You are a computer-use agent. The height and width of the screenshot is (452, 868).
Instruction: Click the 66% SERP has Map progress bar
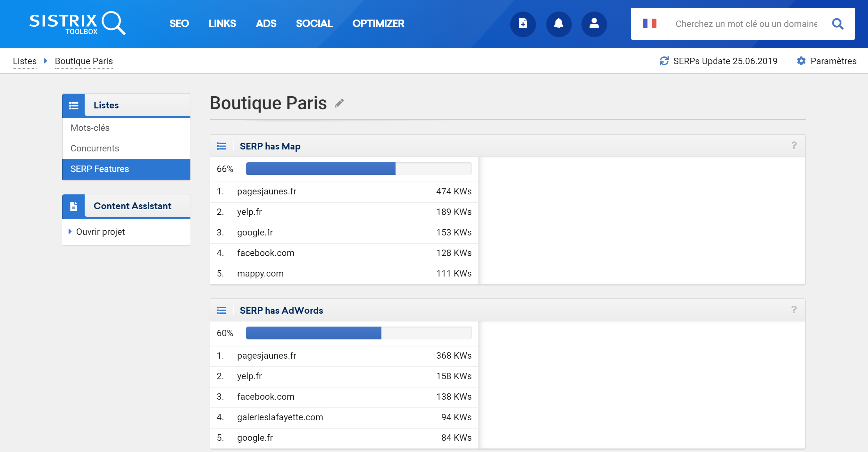point(359,169)
